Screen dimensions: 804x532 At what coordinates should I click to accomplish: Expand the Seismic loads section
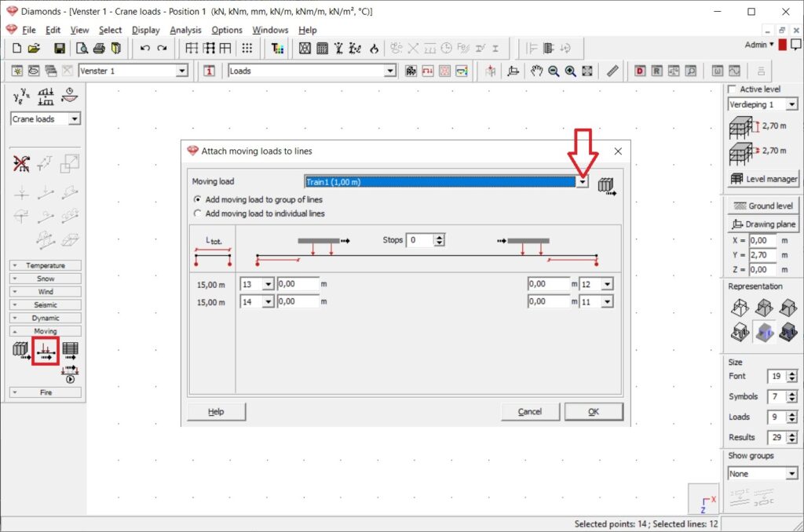click(45, 305)
